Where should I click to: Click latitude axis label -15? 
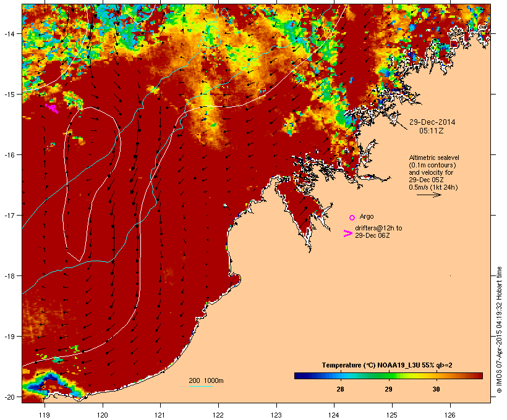(x=9, y=94)
